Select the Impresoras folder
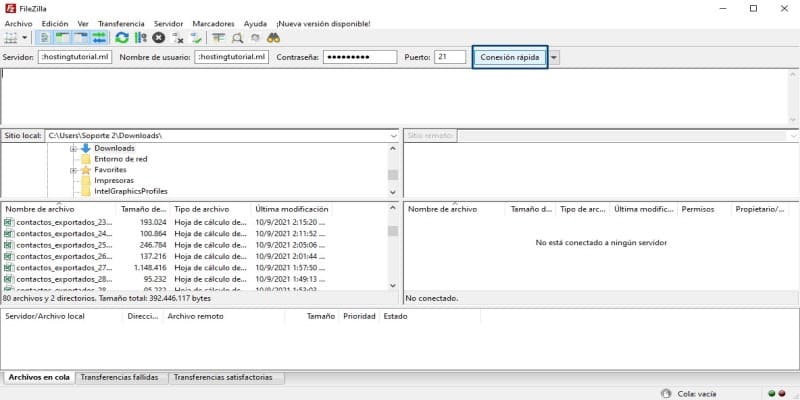 coord(114,181)
